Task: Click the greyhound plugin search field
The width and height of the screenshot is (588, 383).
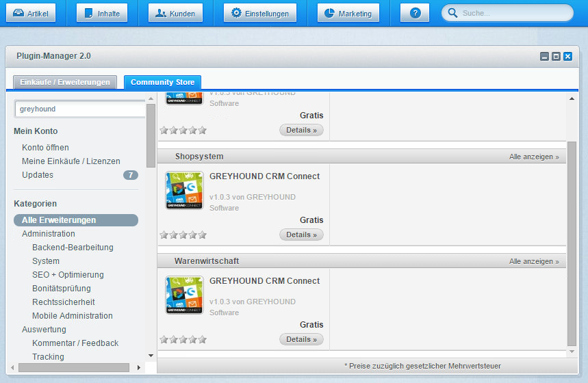Action: pos(80,109)
